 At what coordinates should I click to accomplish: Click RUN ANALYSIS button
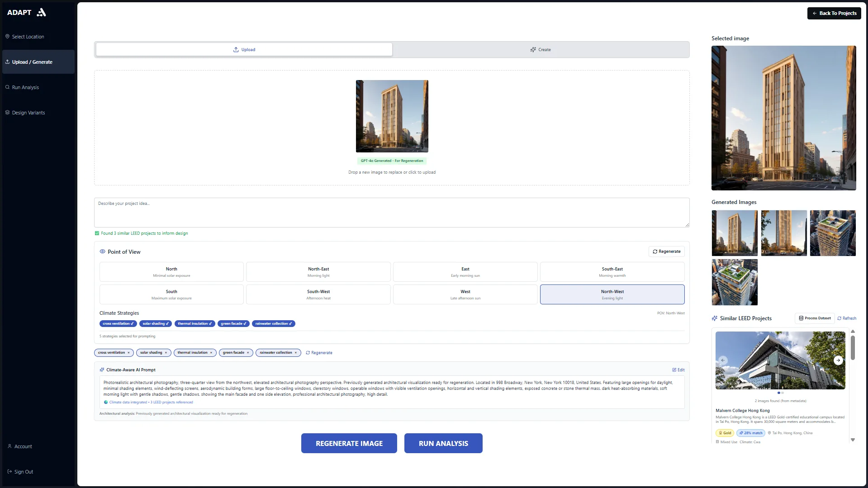click(x=443, y=443)
